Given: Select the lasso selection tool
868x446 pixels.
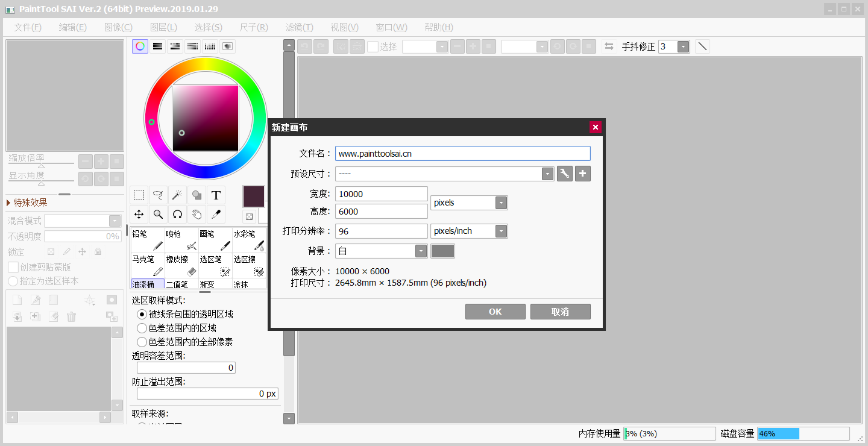Looking at the screenshot, I should [158, 195].
